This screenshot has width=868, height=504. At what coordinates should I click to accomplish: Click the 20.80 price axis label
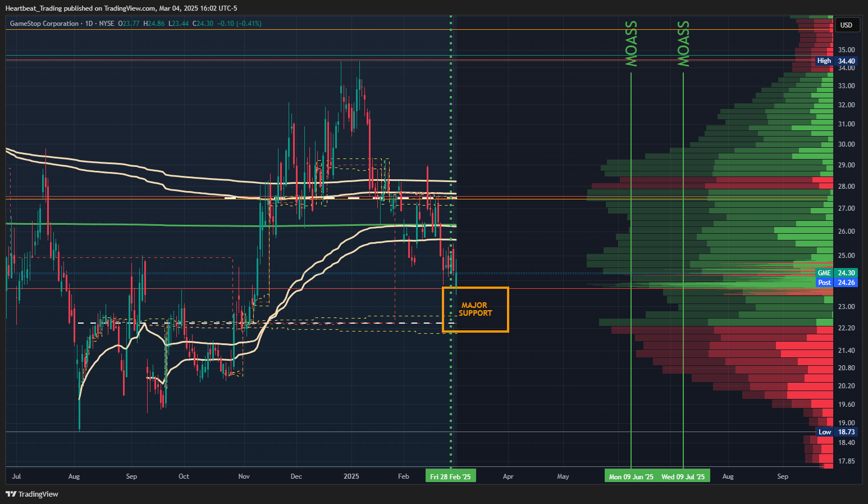[846, 368]
